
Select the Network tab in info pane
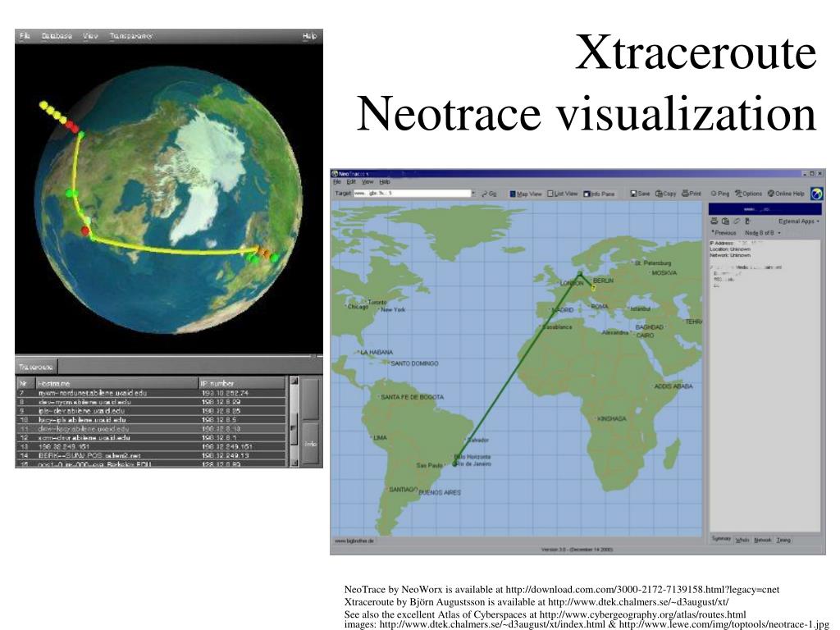pyautogui.click(x=763, y=540)
